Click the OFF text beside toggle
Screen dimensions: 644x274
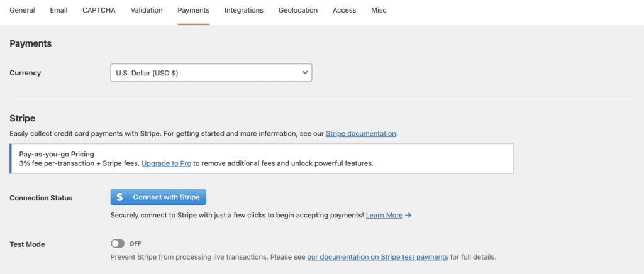(x=135, y=244)
